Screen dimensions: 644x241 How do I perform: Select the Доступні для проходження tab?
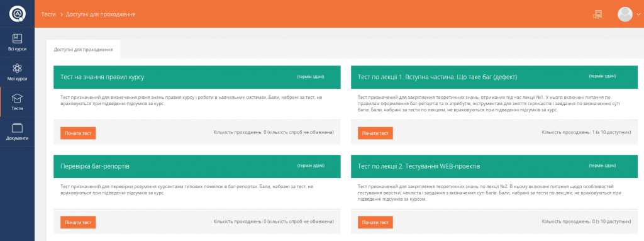pos(84,49)
